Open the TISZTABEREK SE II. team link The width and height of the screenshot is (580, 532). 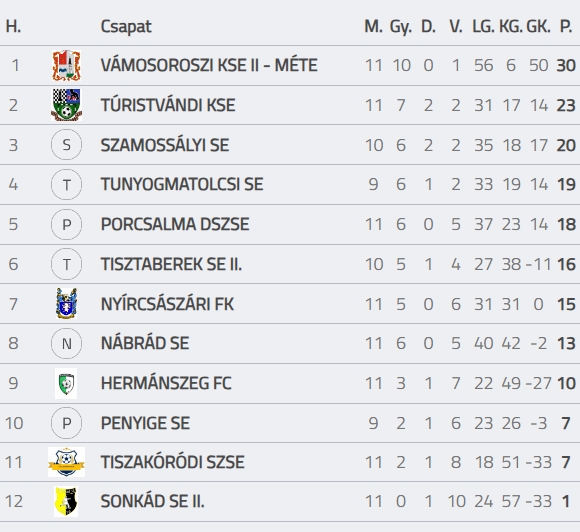point(171,264)
